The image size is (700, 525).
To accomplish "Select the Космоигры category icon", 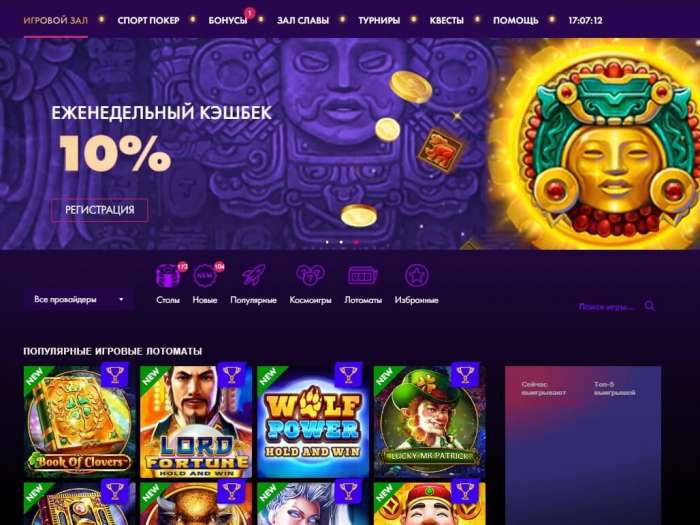I will point(310,276).
